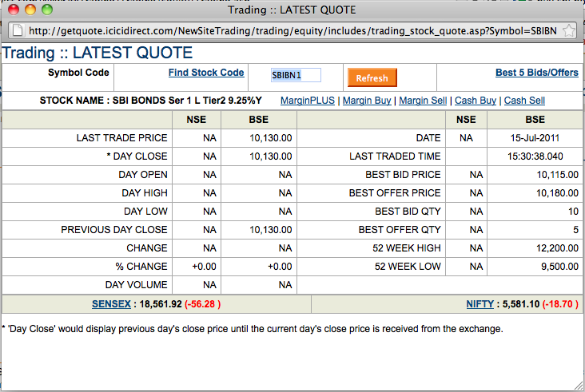Choose the Margin Sell link
585x392 pixels.
click(423, 101)
